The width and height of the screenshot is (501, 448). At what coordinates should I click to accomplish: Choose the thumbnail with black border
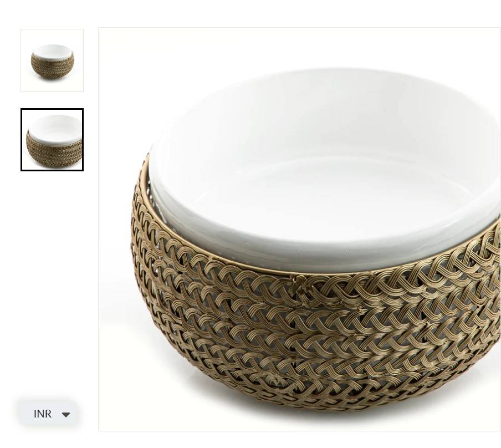click(52, 140)
